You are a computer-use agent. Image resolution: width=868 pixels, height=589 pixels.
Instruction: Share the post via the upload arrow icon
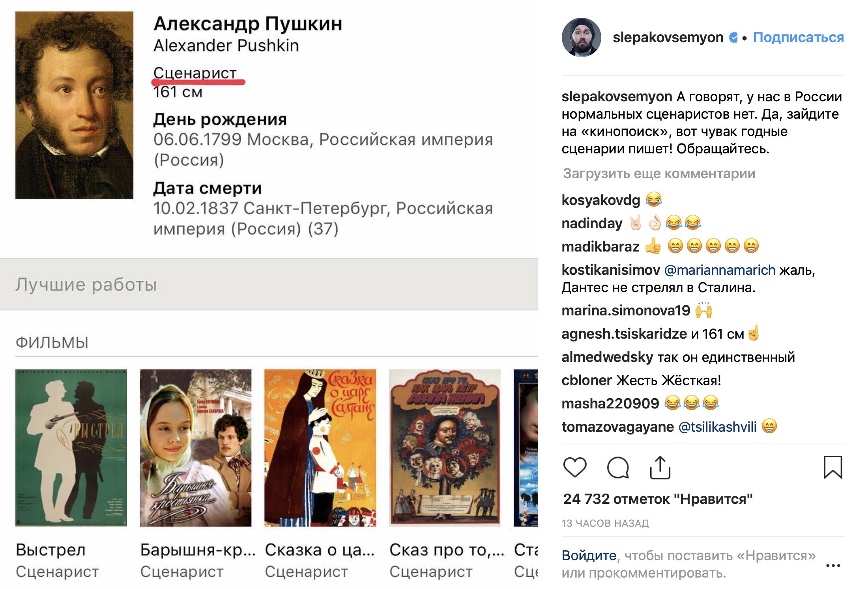(660, 468)
